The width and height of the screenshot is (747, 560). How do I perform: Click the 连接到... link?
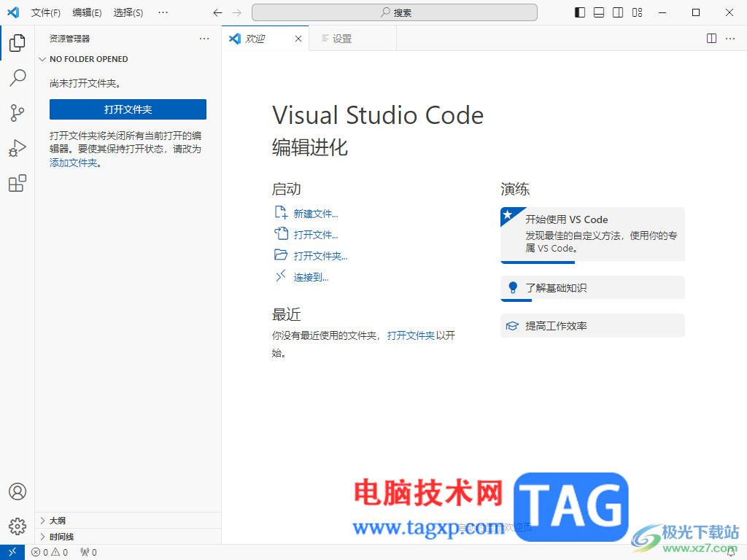coord(311,277)
